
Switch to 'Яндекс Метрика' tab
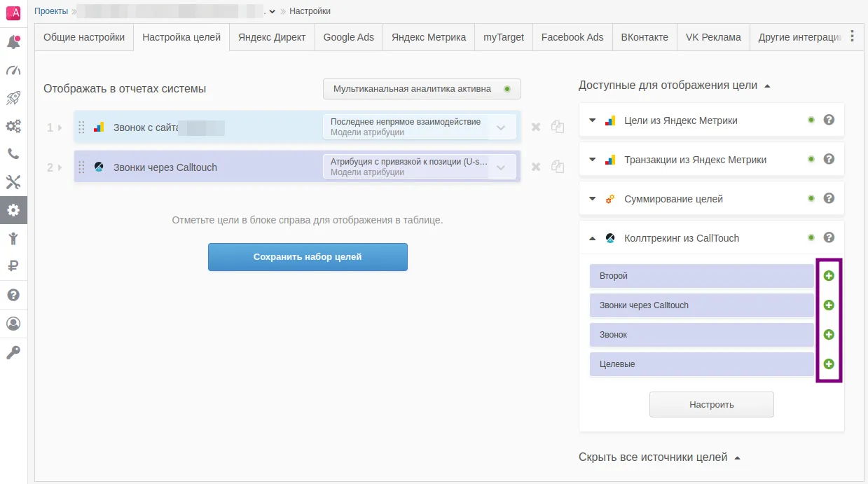pos(429,37)
